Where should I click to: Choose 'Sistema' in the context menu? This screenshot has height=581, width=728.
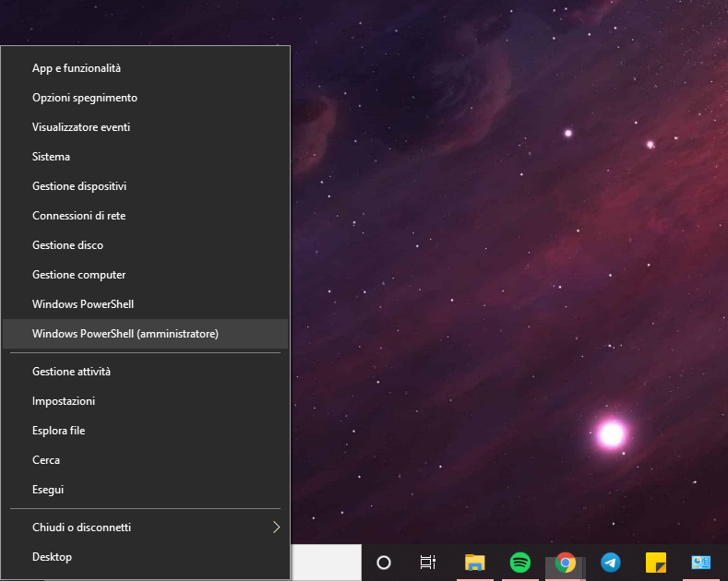tap(51, 157)
